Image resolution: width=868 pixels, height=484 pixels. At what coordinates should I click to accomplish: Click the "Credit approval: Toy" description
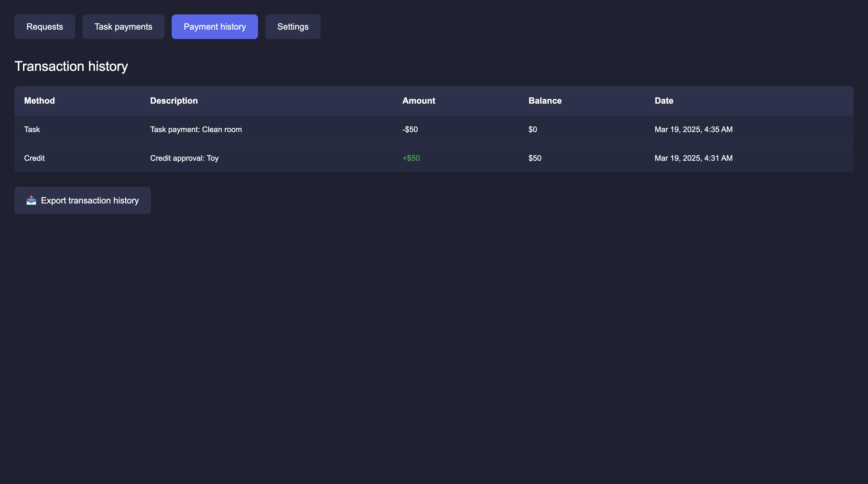[184, 158]
